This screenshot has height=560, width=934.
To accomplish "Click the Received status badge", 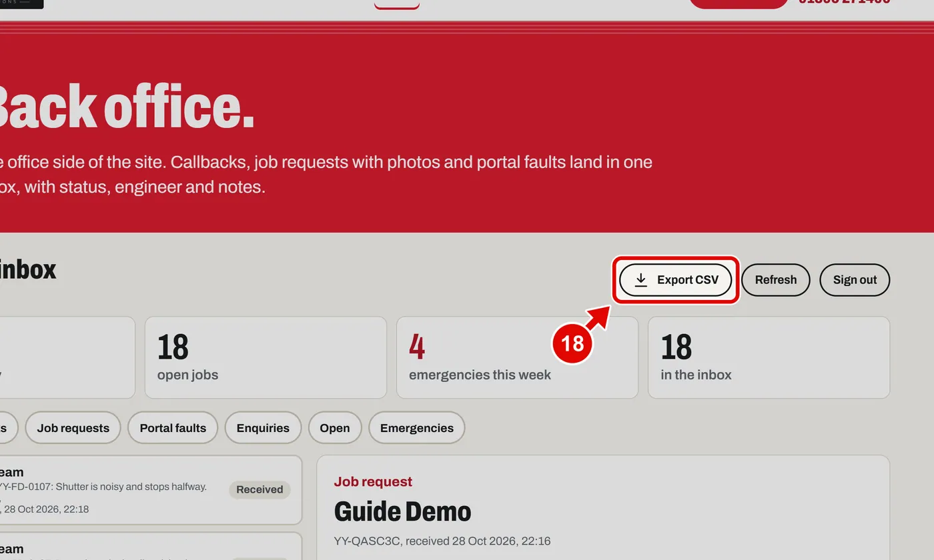I will [260, 489].
